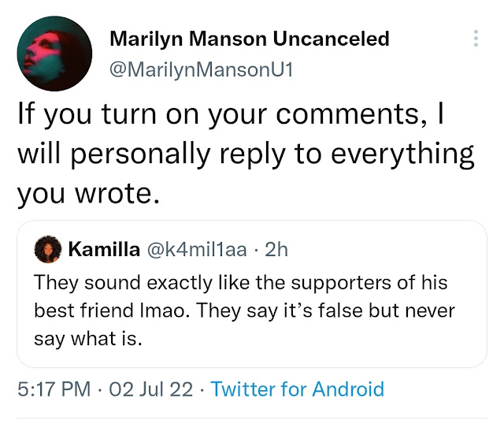The width and height of the screenshot is (504, 428).
Task: Visit the @MarilynMansonU1 handle
Action: (x=201, y=69)
